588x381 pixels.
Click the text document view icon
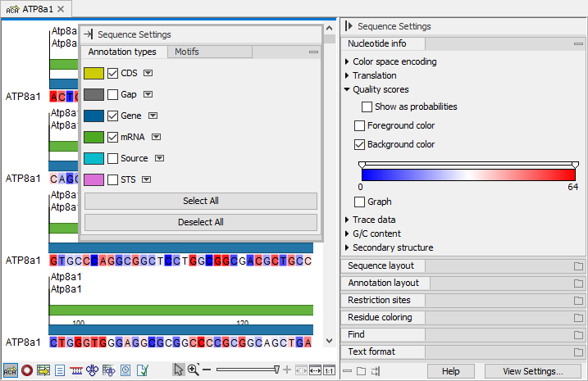[60, 370]
